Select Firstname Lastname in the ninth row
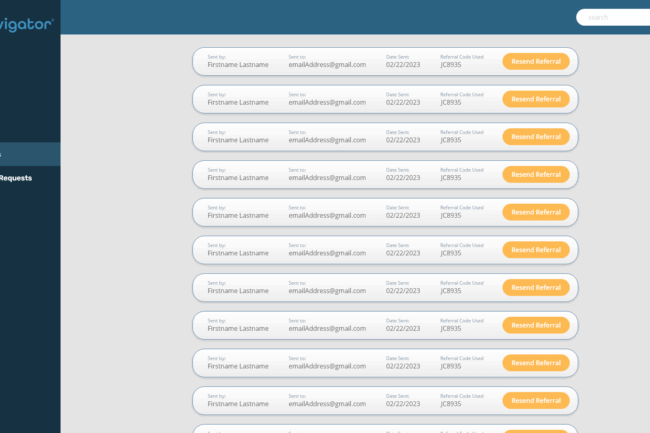 (x=238, y=366)
